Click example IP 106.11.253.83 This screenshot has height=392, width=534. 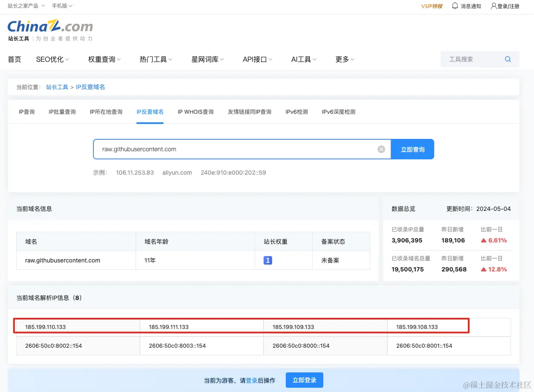[x=135, y=173]
